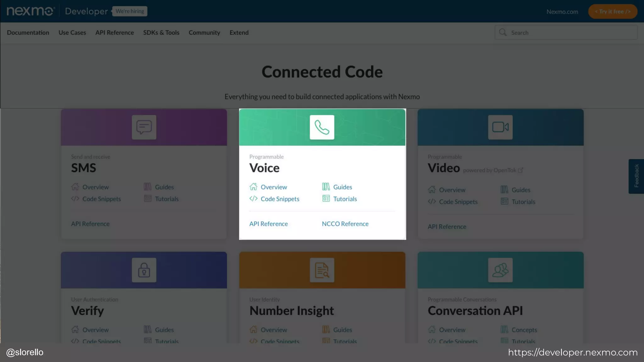Open Voice Guides link
The width and height of the screenshot is (644, 362).
tap(342, 187)
